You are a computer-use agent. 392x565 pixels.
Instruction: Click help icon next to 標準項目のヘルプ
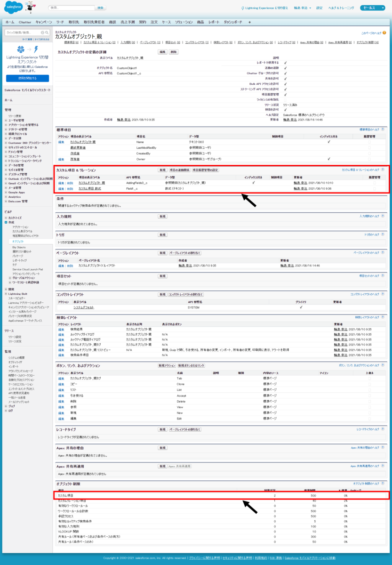383,129
